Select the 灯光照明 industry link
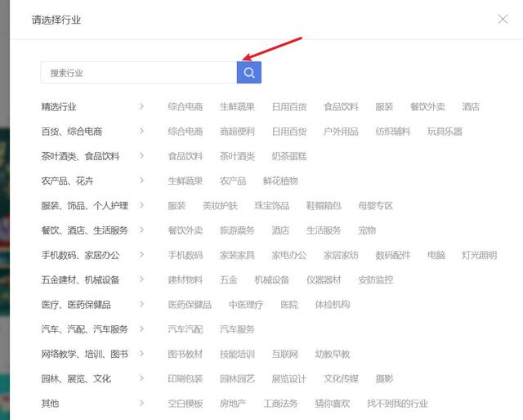Screen dimensions: 523x420 pos(479,255)
